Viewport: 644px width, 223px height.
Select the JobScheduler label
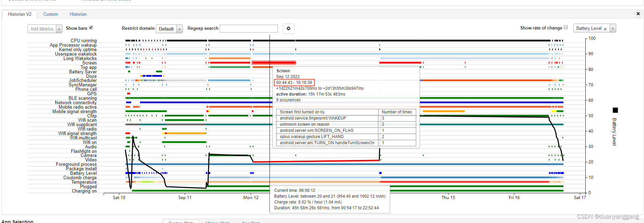(83, 80)
